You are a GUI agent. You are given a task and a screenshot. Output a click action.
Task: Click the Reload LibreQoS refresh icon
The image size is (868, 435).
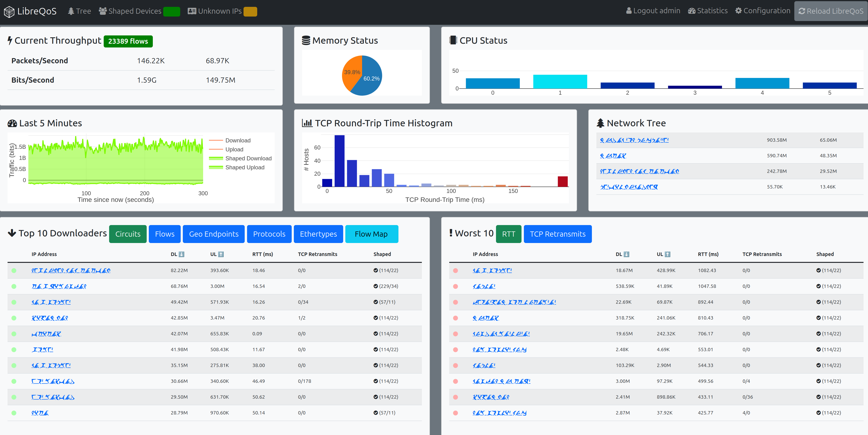tap(802, 11)
